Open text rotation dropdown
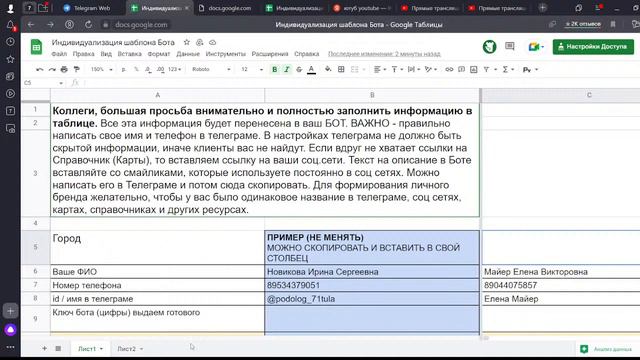 pyautogui.click(x=430, y=70)
